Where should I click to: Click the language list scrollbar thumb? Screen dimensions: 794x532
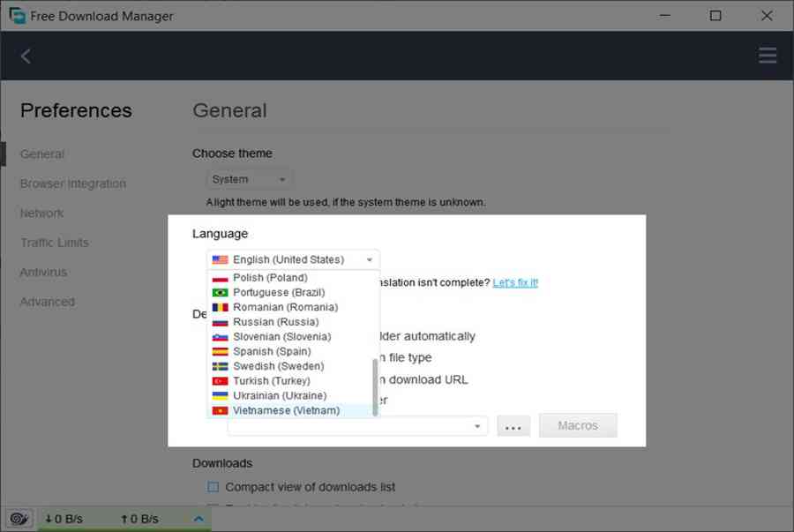(375, 387)
